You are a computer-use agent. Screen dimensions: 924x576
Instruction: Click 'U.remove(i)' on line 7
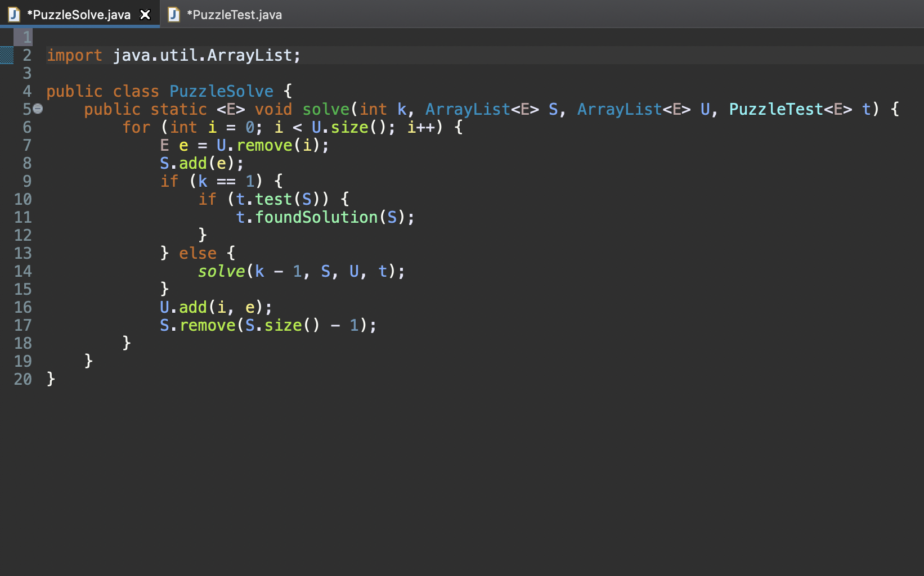(268, 145)
